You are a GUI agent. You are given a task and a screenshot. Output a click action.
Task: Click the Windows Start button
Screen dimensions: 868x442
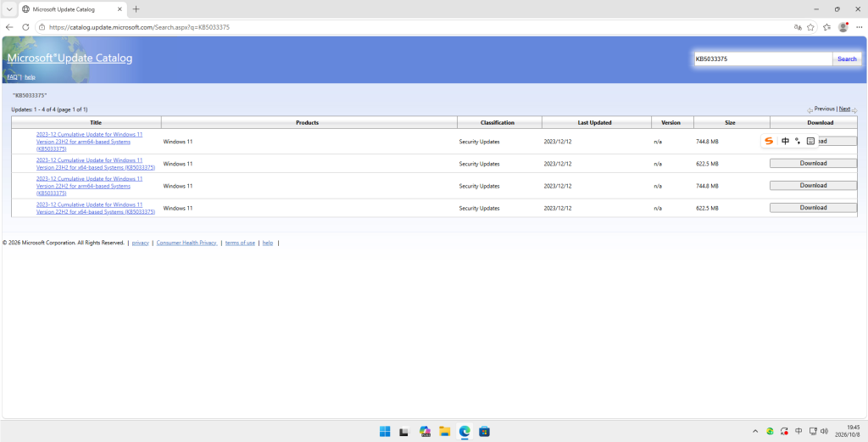click(x=385, y=432)
